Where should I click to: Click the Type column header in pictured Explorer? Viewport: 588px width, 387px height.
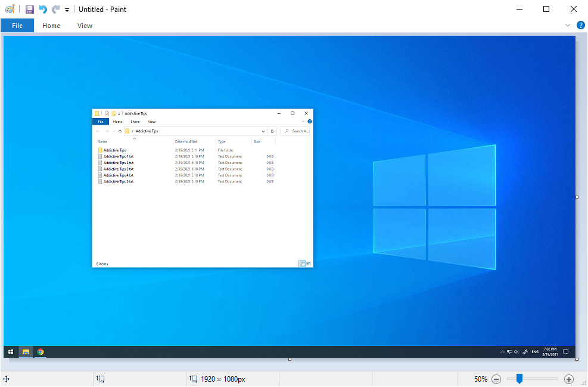tap(222, 141)
